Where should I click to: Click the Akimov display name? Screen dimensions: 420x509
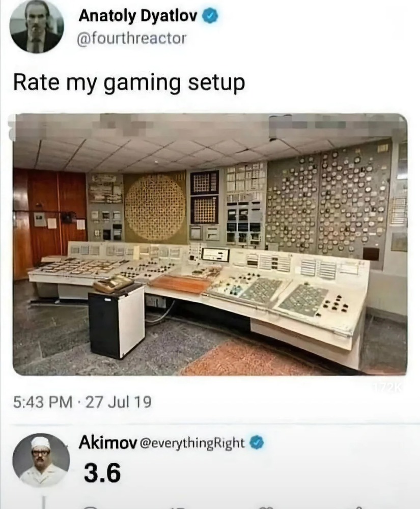[x=108, y=442]
